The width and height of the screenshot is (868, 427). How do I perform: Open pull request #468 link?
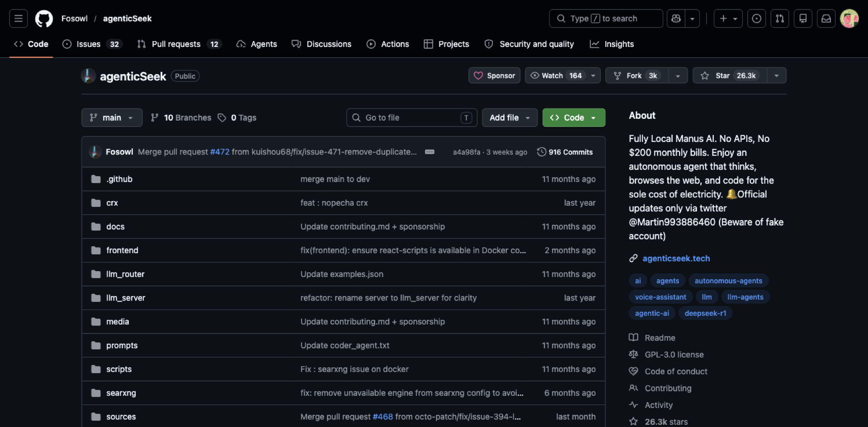tap(382, 417)
